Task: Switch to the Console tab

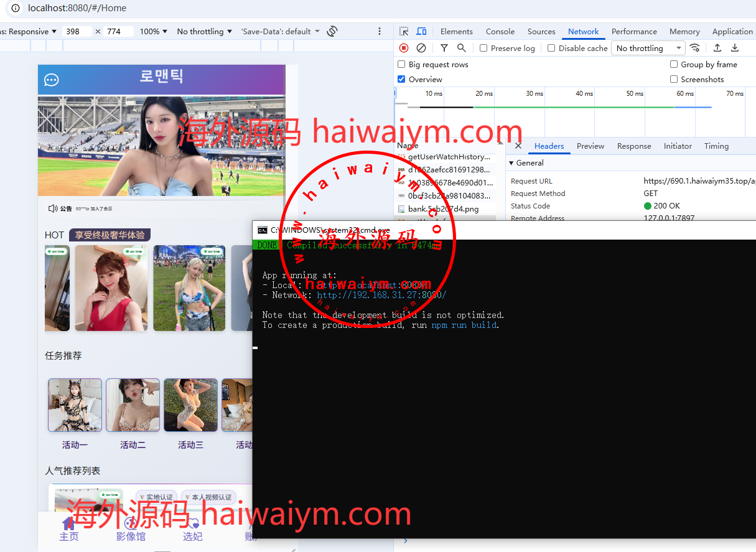Action: [x=500, y=31]
